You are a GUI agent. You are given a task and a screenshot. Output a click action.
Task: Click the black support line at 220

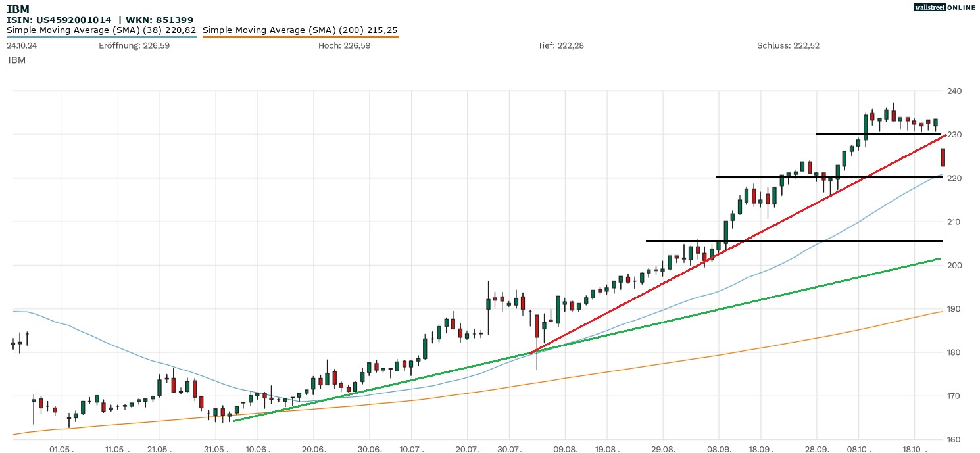click(x=829, y=176)
